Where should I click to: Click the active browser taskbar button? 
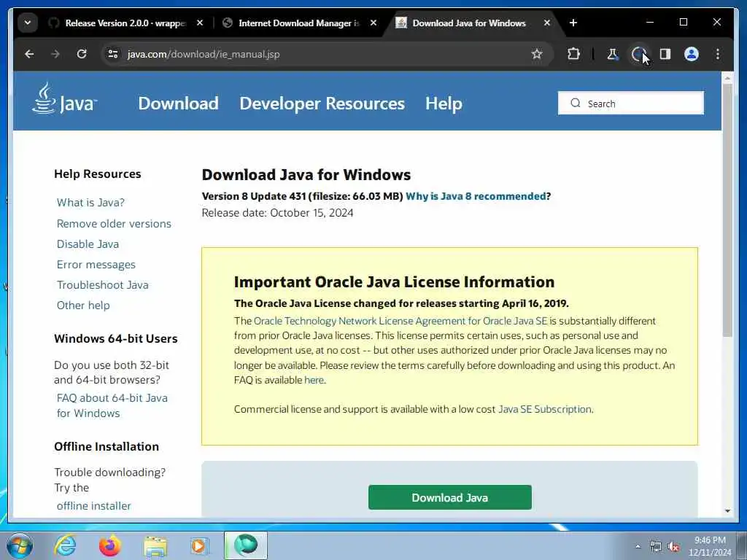tap(246, 545)
